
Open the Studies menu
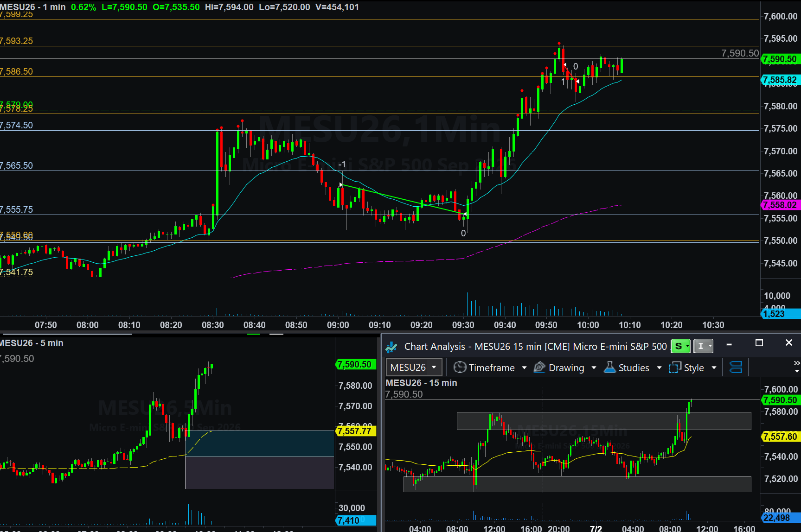[633, 367]
